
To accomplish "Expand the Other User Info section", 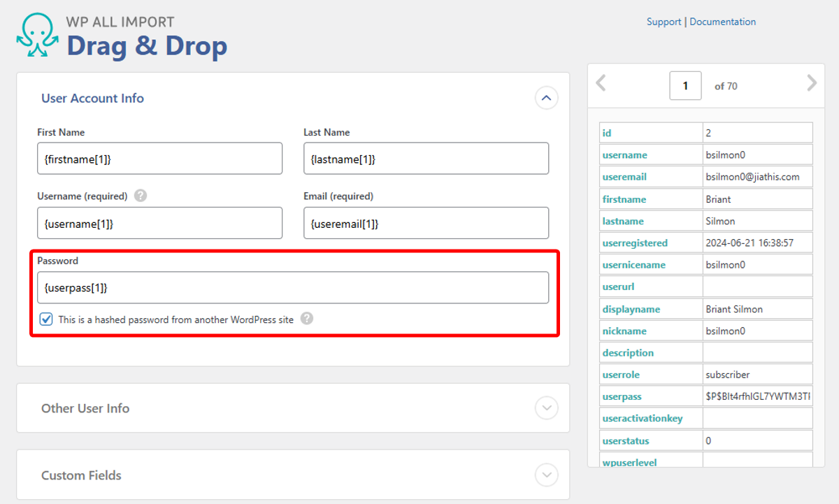I will pos(547,408).
